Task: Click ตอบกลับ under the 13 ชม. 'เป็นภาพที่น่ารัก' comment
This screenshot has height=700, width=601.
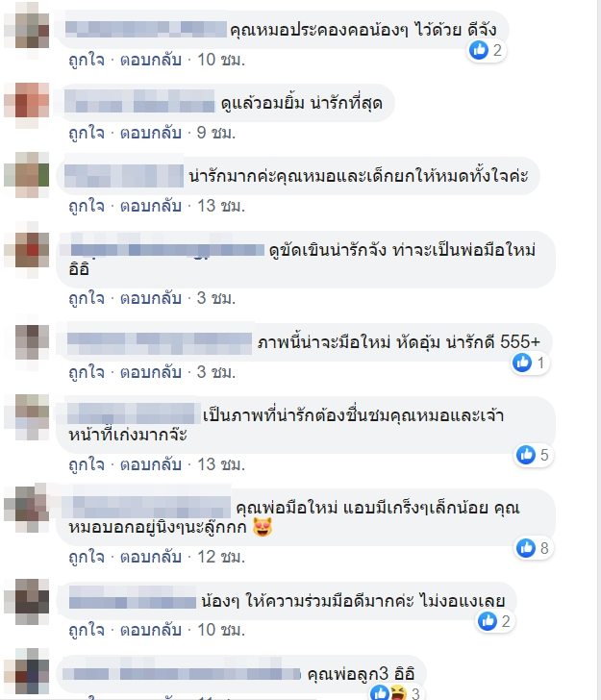Action: click(151, 464)
